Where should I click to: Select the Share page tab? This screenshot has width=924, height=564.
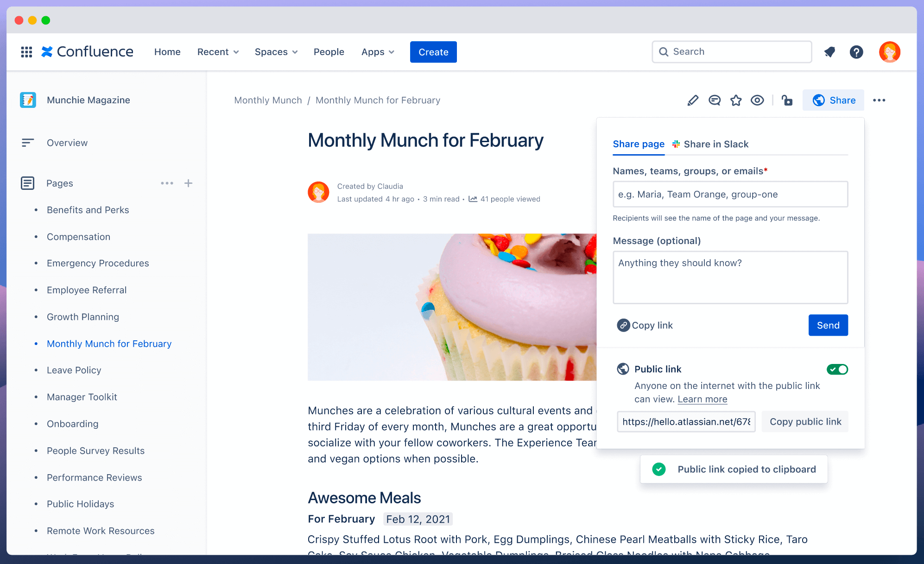point(639,144)
